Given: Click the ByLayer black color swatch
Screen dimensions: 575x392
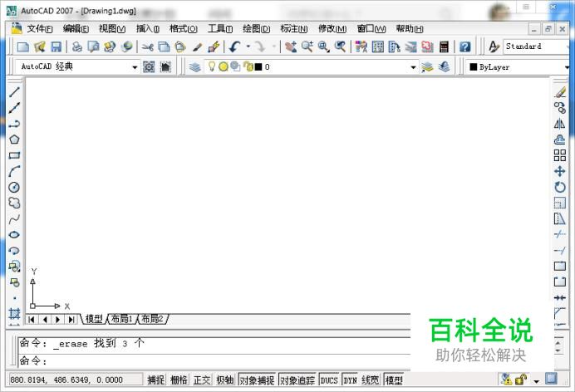Looking at the screenshot, I should coord(474,66).
